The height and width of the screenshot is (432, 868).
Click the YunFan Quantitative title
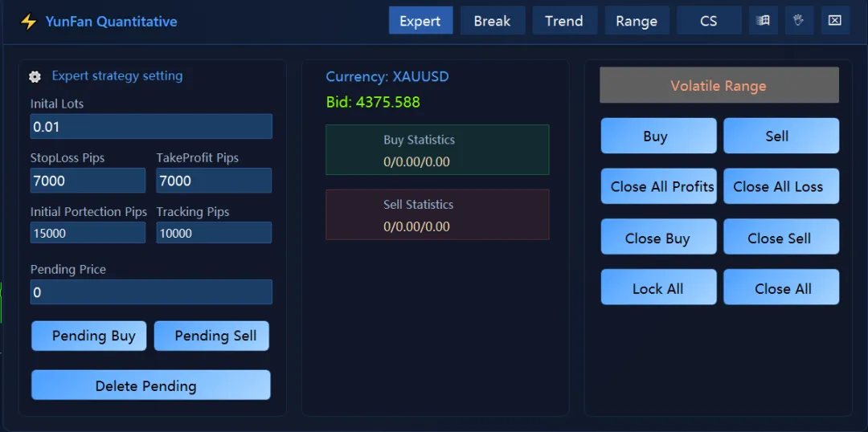pos(111,22)
